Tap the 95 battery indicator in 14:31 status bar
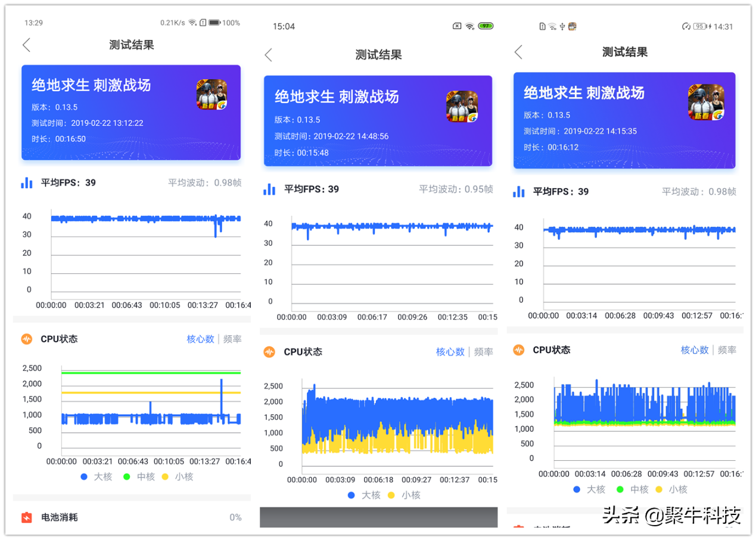The image size is (756, 540). pyautogui.click(x=700, y=26)
